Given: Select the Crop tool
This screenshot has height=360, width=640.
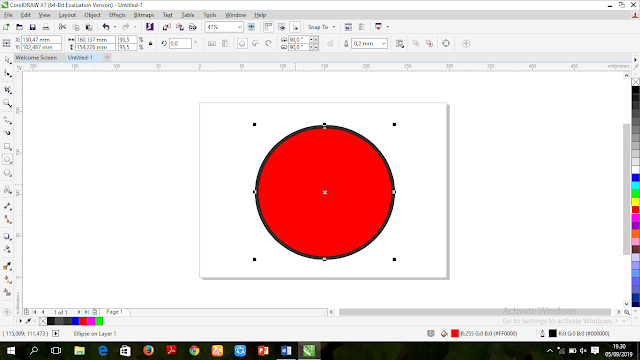Looking at the screenshot, I should (x=7, y=90).
